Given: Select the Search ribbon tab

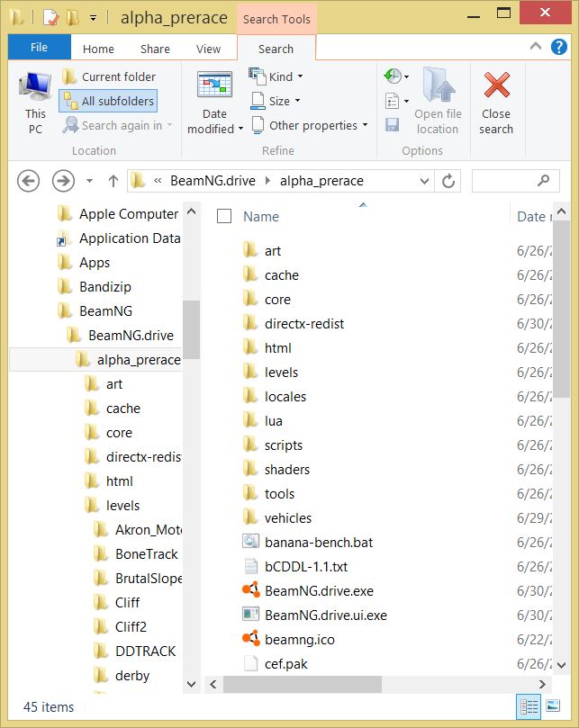Looking at the screenshot, I should pyautogui.click(x=276, y=49).
